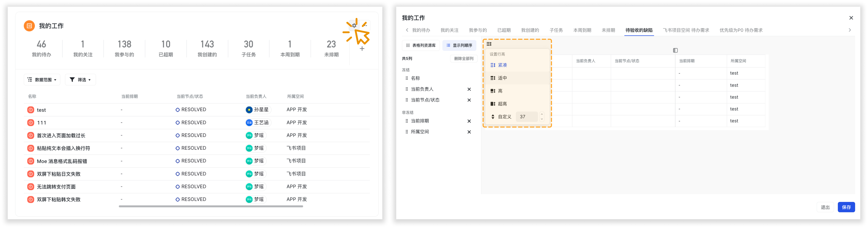
Task: Click the 当前节点/状态 header in the My Work table
Action: pyautogui.click(x=190, y=96)
